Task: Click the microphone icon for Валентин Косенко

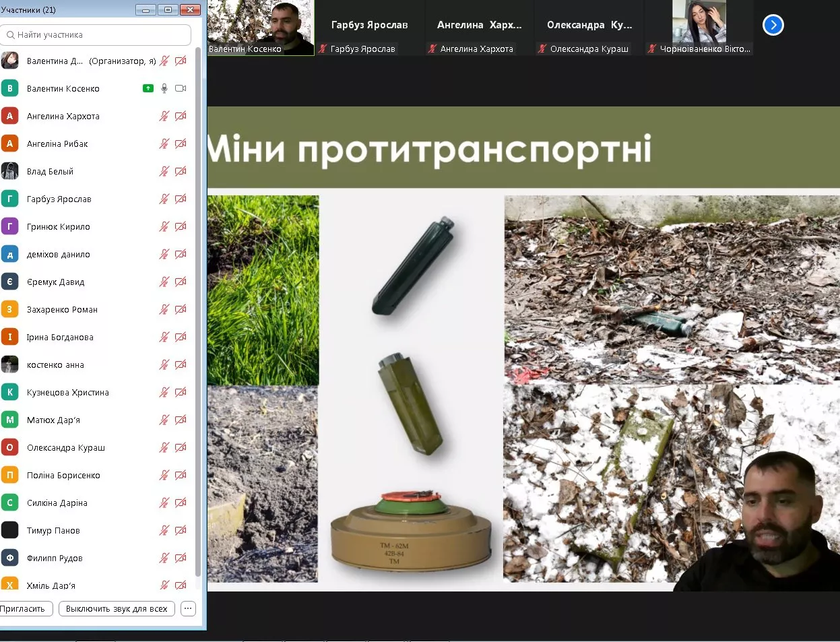Action: click(164, 88)
